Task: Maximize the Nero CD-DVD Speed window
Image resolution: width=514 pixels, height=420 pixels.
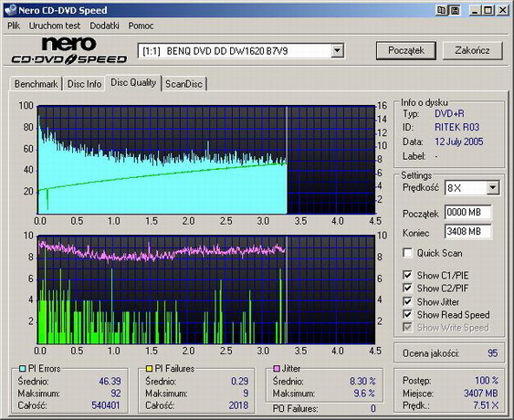Action: (x=488, y=10)
